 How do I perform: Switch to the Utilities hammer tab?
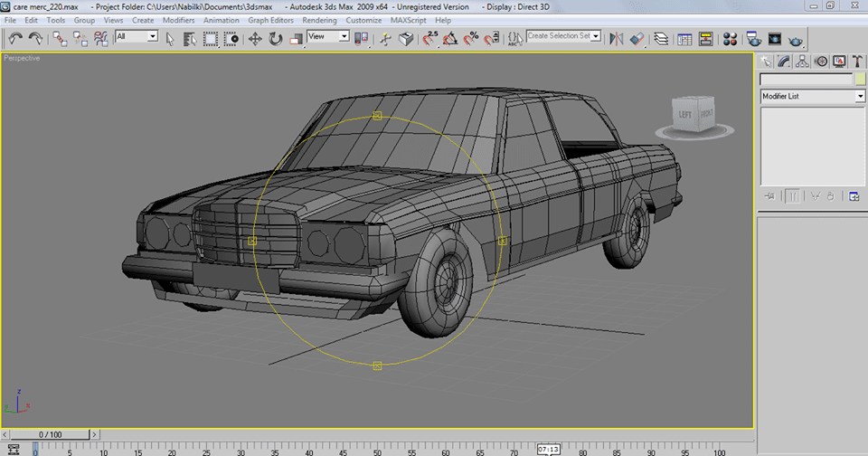[x=856, y=62]
